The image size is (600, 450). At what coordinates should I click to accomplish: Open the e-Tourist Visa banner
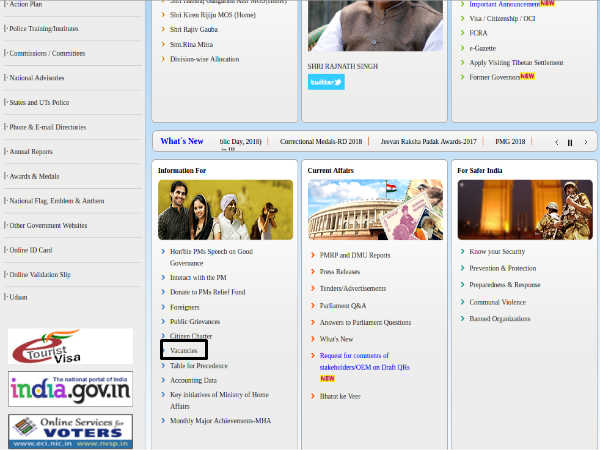pos(70,346)
